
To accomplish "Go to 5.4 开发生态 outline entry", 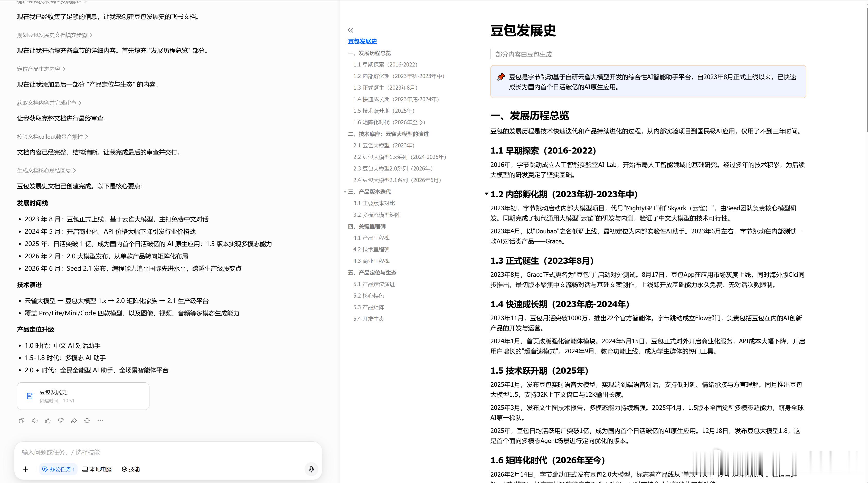I will tap(369, 319).
